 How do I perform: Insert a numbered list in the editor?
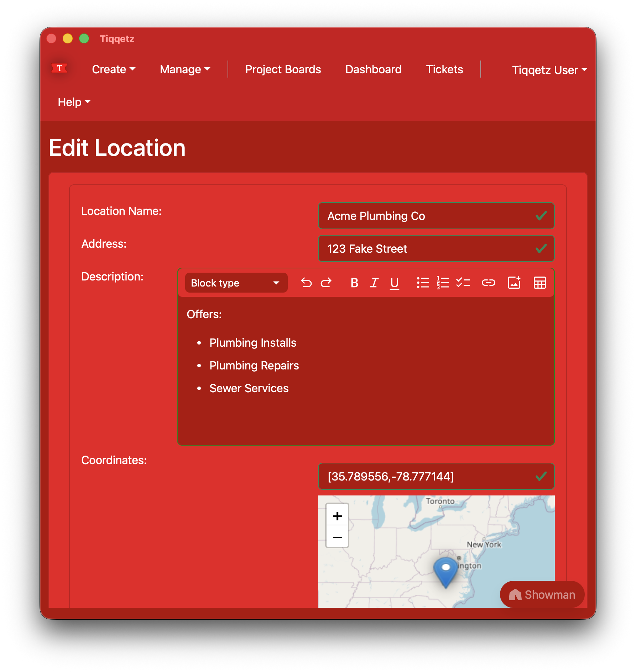point(443,283)
